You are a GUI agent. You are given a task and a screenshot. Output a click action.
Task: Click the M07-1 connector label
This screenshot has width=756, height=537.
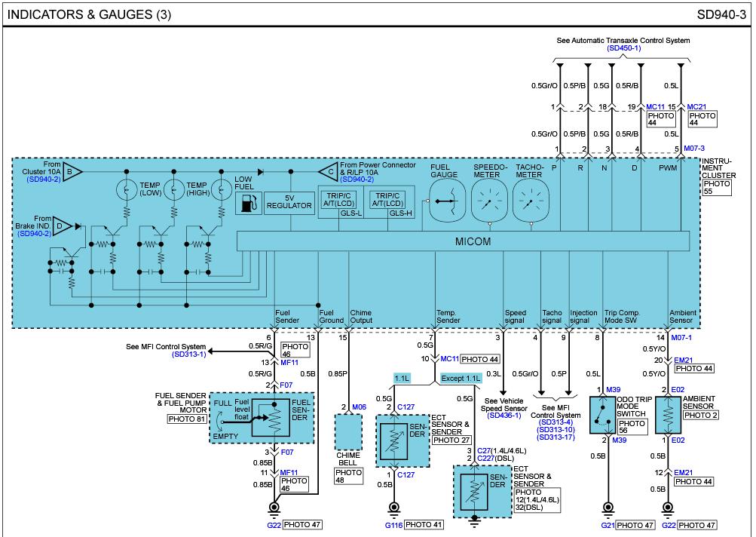tap(681, 338)
